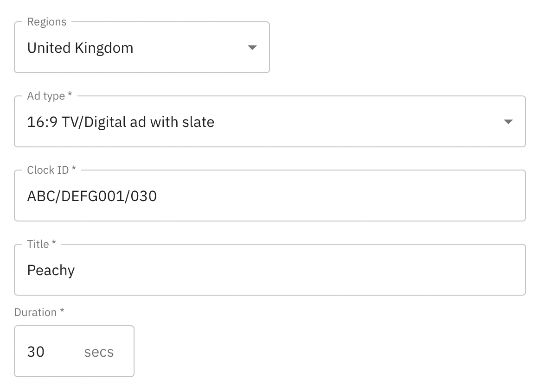Viewport: 539px width, 392px height.
Task: Select the "United Kingdom" value text
Action: [80, 48]
